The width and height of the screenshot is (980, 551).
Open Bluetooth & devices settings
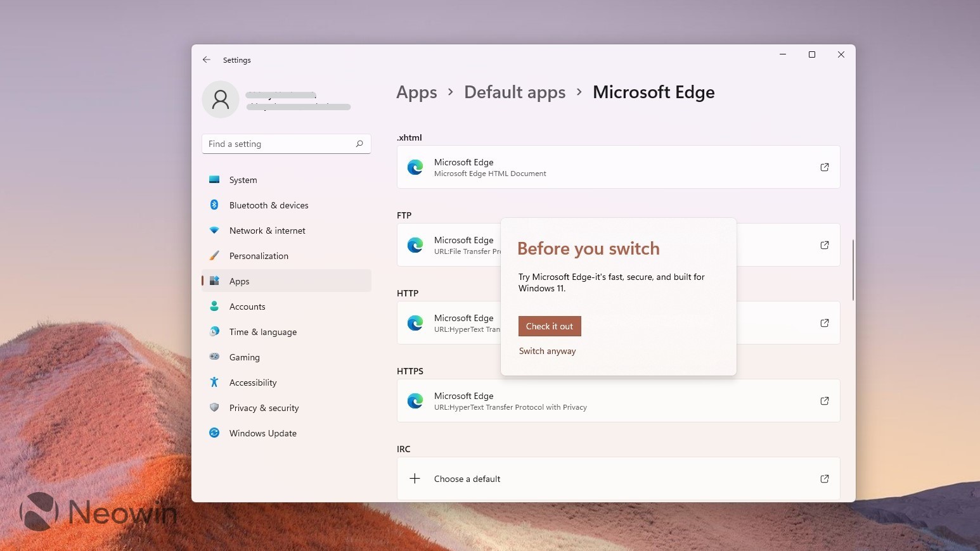click(287, 205)
